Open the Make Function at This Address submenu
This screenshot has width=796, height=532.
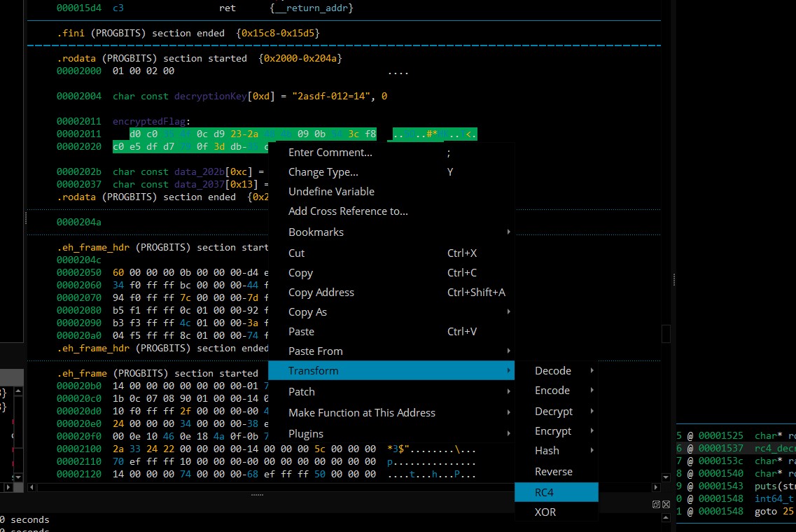pos(391,413)
